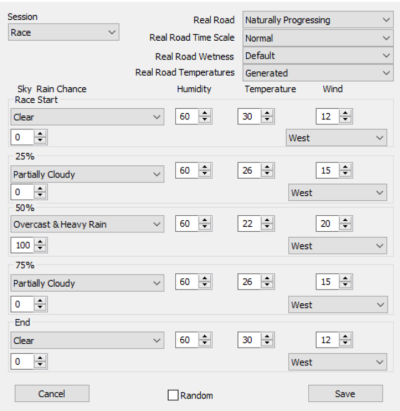Open the Session dropdown showing Race
This screenshot has height=411, width=400.
point(64,32)
